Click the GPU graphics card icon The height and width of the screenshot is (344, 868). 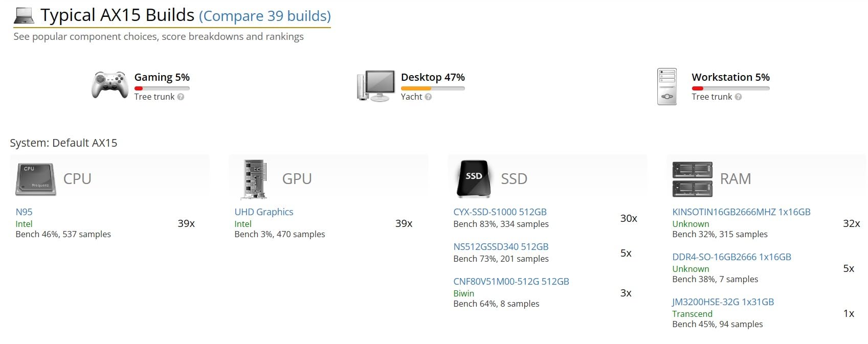click(x=255, y=179)
